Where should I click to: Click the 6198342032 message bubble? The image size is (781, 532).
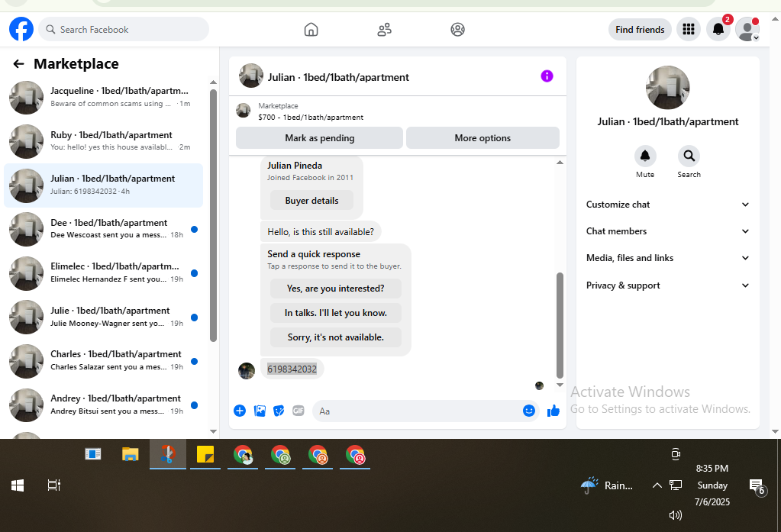point(292,369)
